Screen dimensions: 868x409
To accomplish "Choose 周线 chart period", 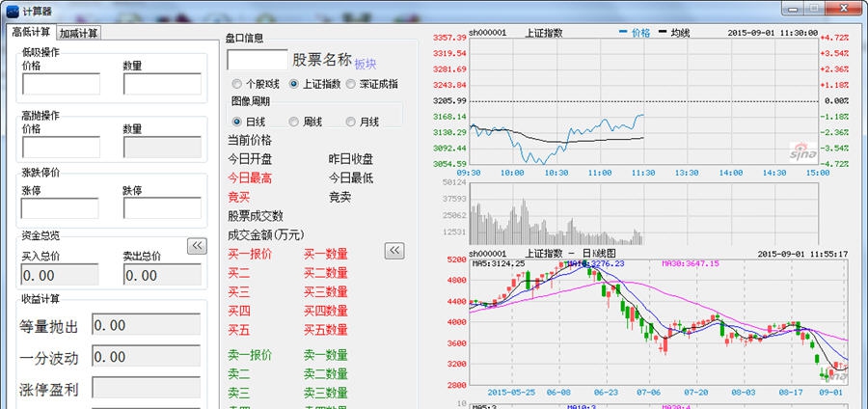I will click(305, 122).
